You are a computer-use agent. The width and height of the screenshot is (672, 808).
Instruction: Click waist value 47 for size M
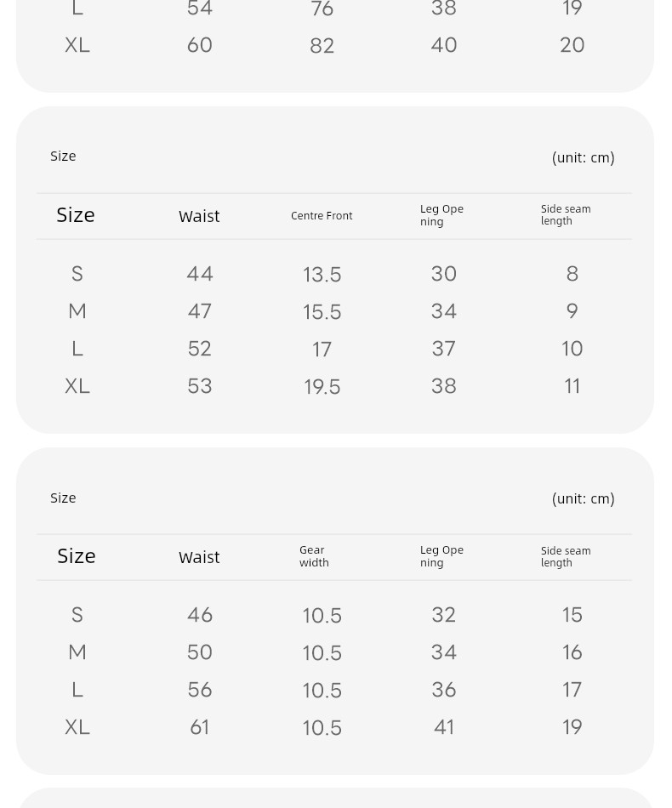[x=199, y=311]
